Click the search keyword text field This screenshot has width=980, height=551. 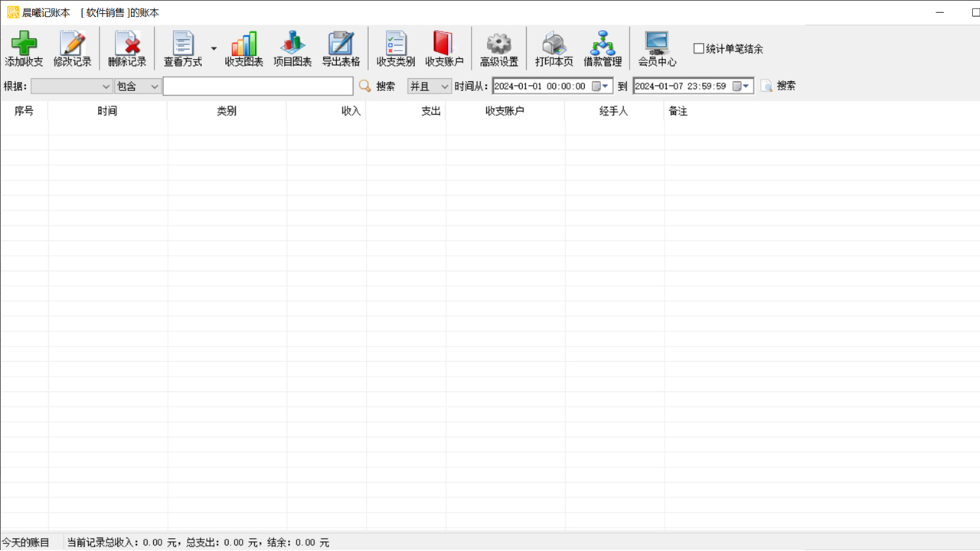pyautogui.click(x=257, y=86)
